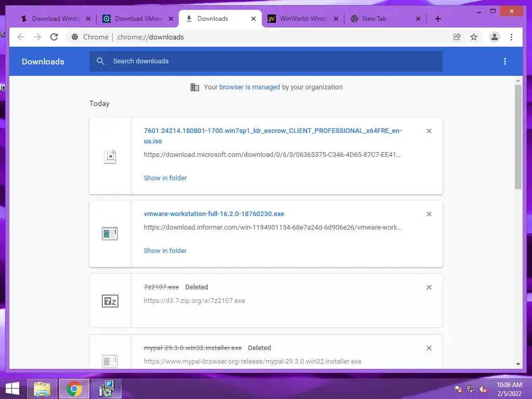Open vmware-workstation-full-16.2.0 exe link
This screenshot has height=399, width=532.
click(x=214, y=214)
